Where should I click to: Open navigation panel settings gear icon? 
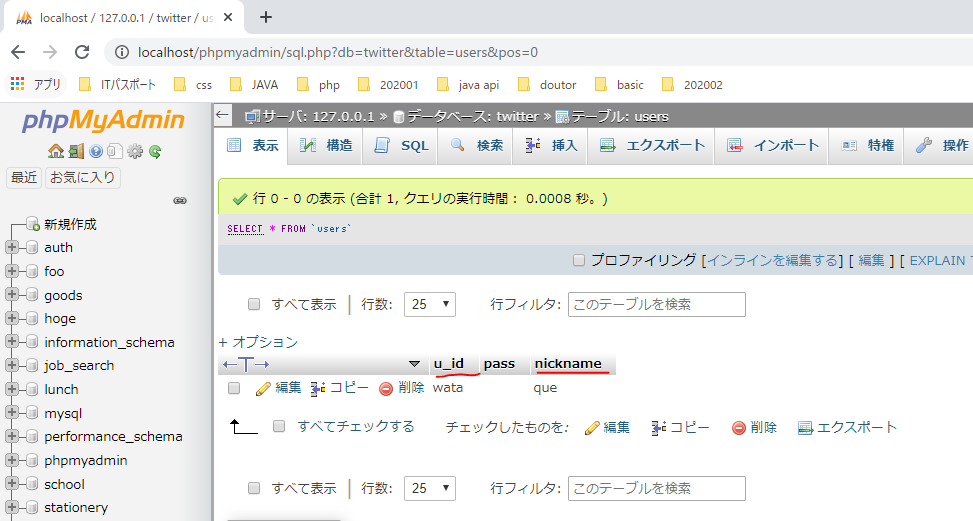135,151
